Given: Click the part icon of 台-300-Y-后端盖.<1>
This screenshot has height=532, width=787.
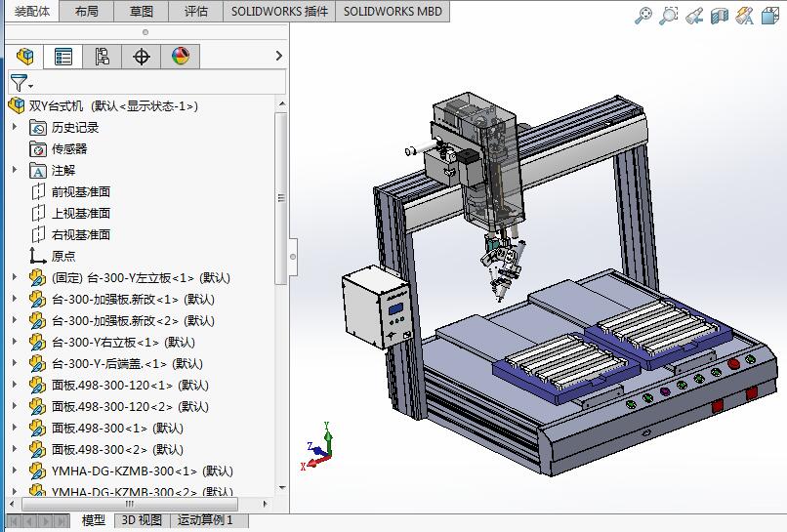Looking at the screenshot, I should coord(38,364).
